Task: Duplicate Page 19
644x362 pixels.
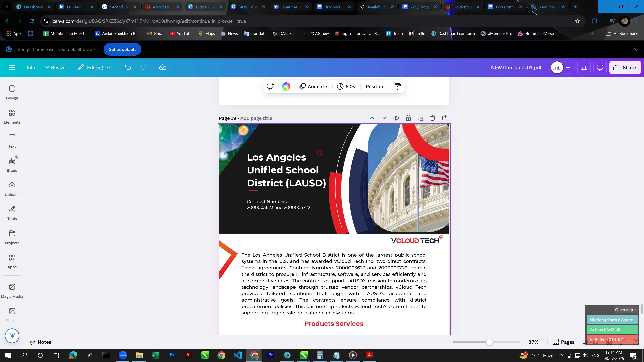Action: click(420, 118)
